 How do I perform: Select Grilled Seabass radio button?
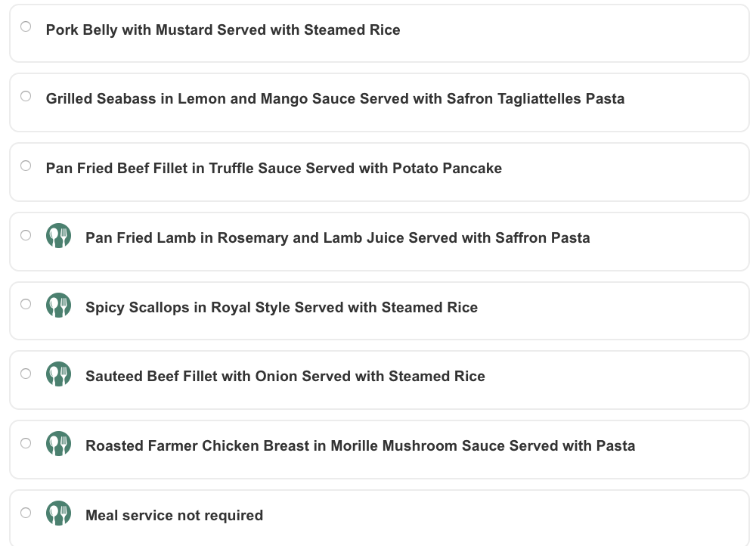coord(26,96)
